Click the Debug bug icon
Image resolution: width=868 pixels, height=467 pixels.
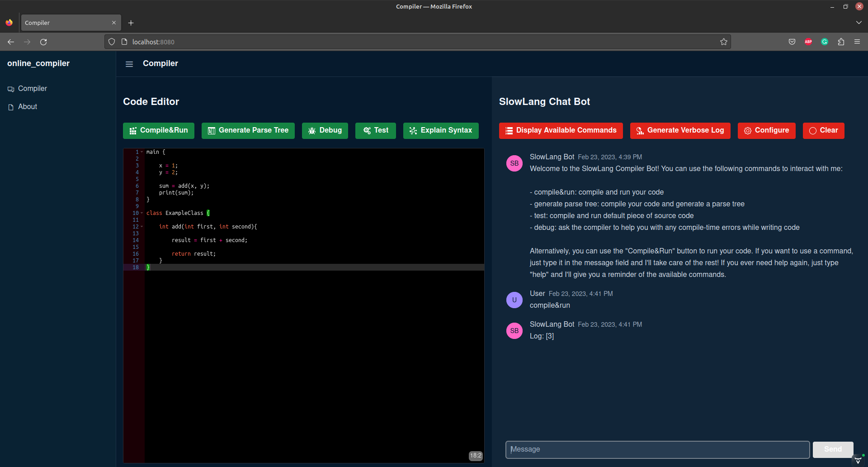[312, 131]
